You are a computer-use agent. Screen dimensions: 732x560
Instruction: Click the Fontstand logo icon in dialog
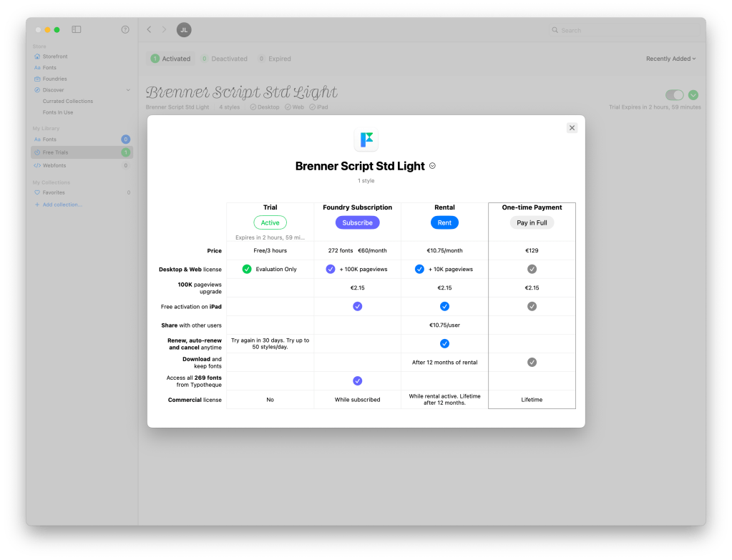coord(366,139)
